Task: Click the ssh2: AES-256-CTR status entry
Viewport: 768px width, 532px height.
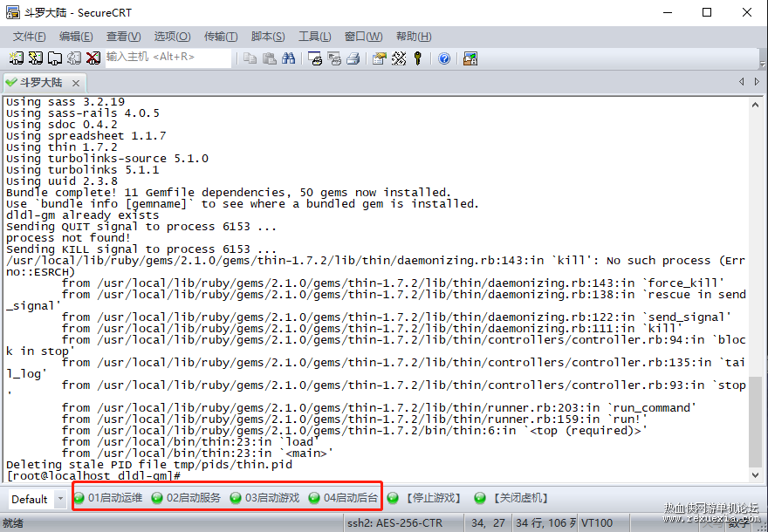Action: 394,523
